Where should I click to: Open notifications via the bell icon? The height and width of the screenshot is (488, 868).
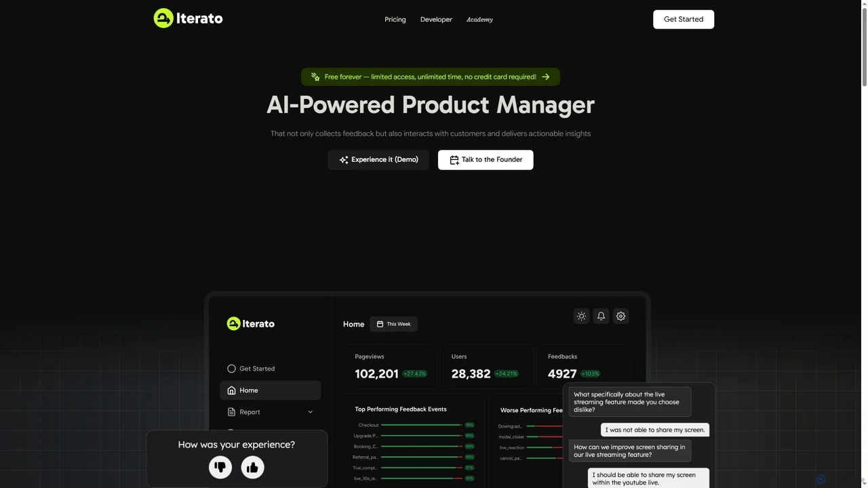click(x=601, y=316)
